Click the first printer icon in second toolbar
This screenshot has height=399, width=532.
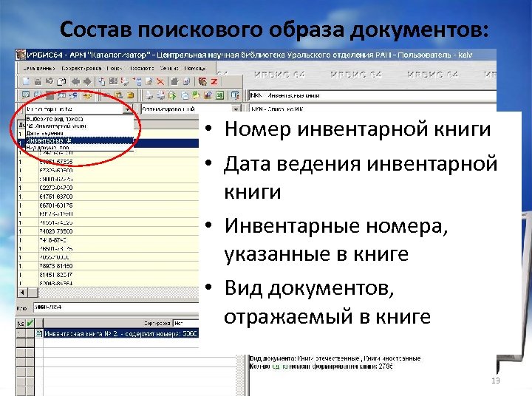click(149, 95)
